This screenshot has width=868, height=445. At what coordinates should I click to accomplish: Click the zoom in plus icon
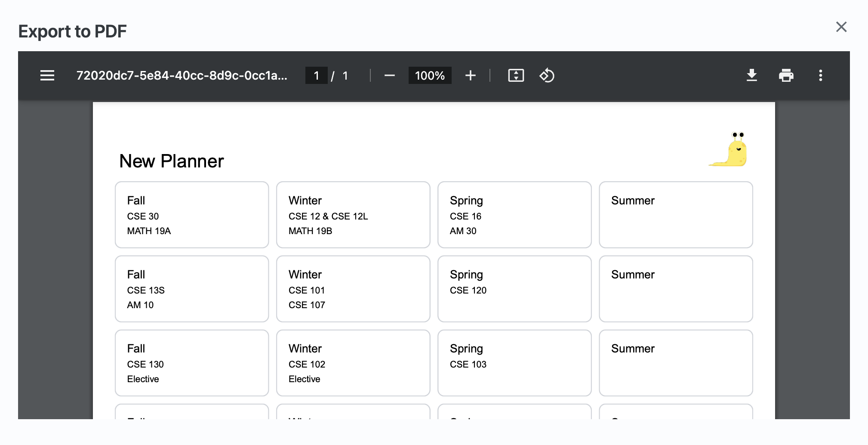[470, 76]
